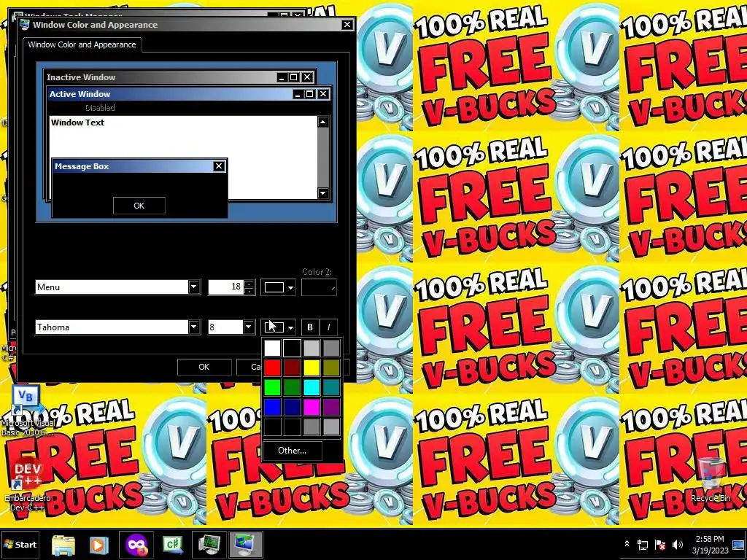Toggle Bold font style button
This screenshot has height=560, width=747.
pos(310,327)
